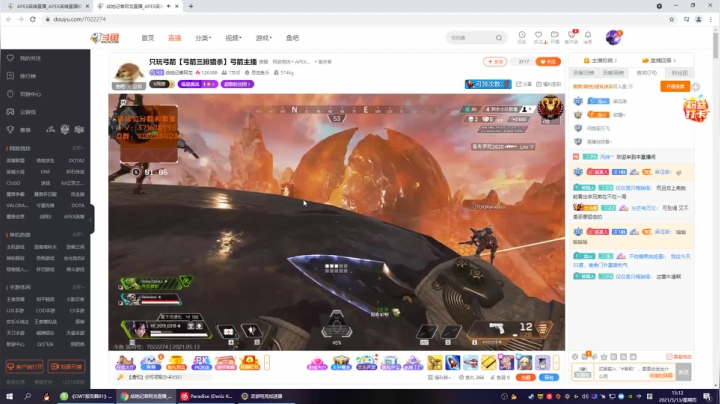Click the outlined plus button by follow
Screen dimensions: 720x404
tap(495, 62)
